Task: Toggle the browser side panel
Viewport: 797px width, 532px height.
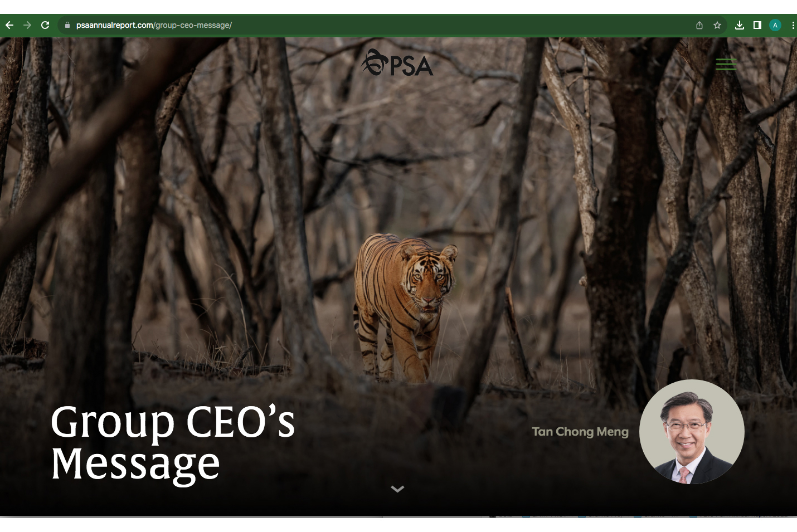Action: (757, 25)
